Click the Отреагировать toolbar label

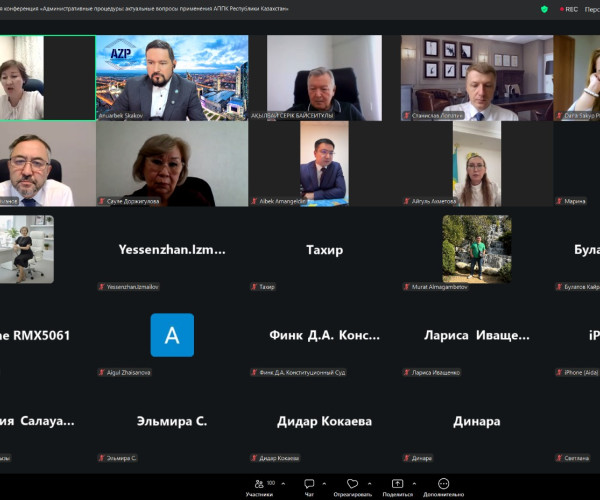click(x=352, y=494)
